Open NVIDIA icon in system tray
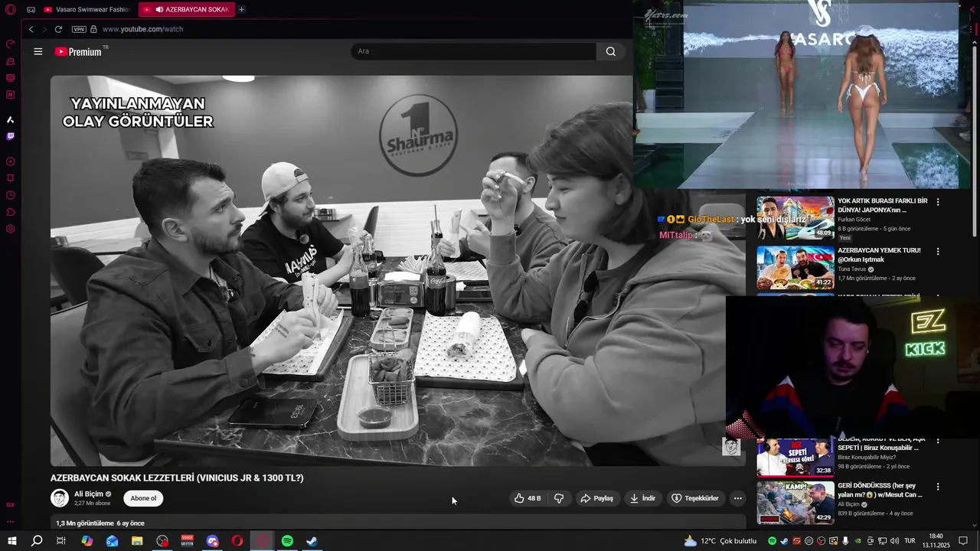Screen dimensions: 980x551 pyautogui.click(x=857, y=541)
